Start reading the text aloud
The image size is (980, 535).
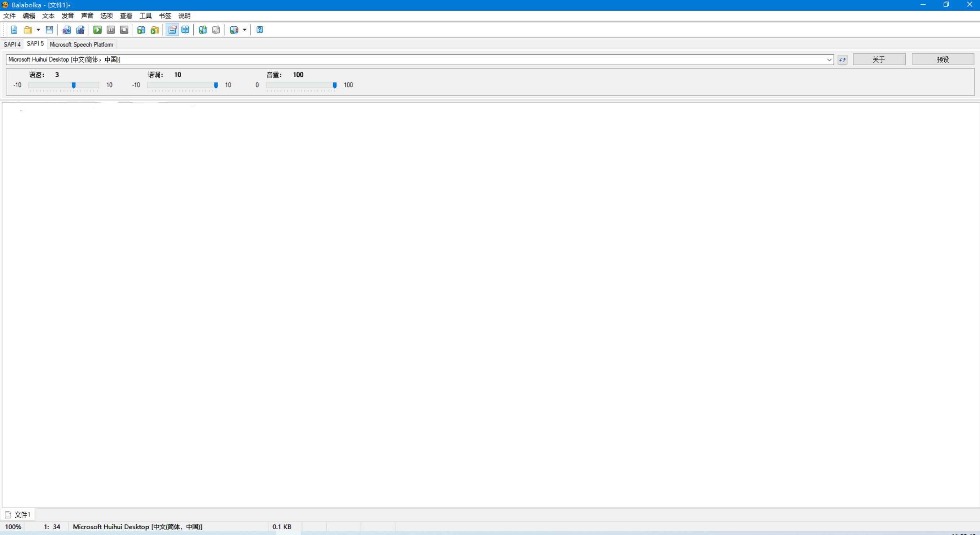click(97, 30)
